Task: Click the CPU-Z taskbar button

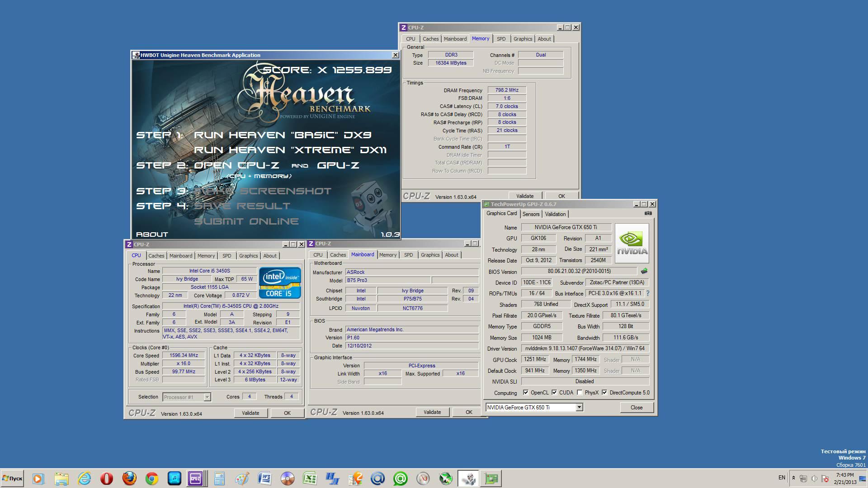Action: click(196, 479)
